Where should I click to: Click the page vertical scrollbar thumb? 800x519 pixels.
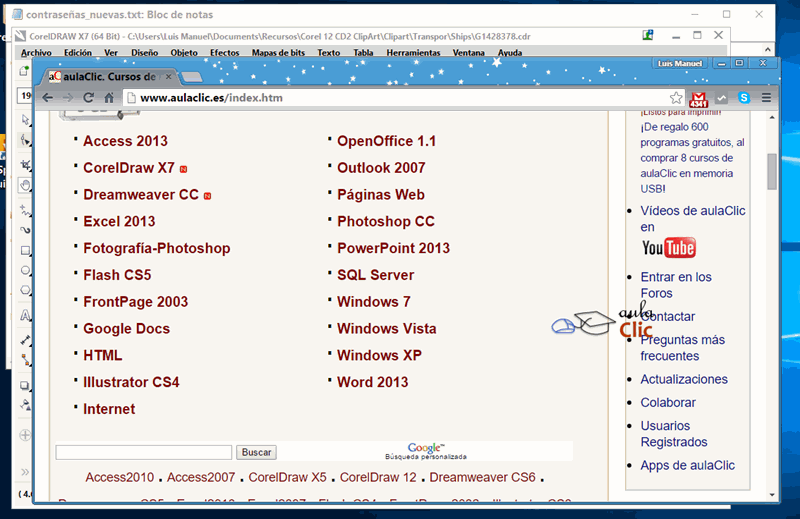tap(772, 171)
